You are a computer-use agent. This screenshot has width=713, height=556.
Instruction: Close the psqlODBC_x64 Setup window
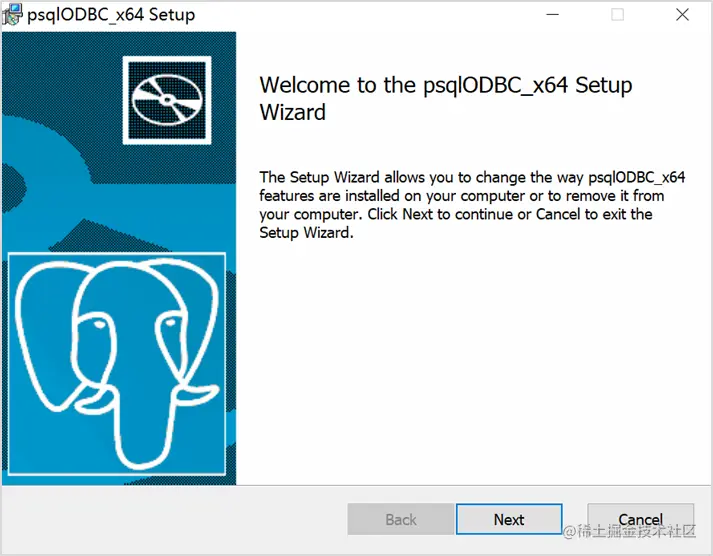682,15
